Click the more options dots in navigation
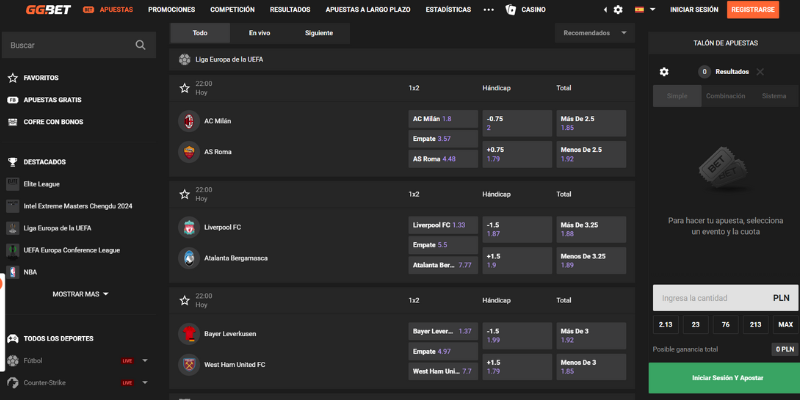This screenshot has height=400, width=800. coord(488,10)
